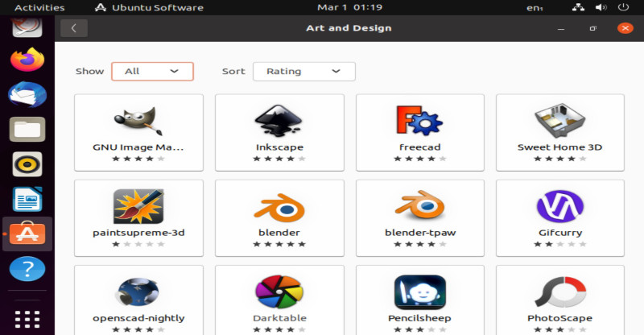
Task: Expand the Sort by Rating dropdown
Action: point(304,72)
